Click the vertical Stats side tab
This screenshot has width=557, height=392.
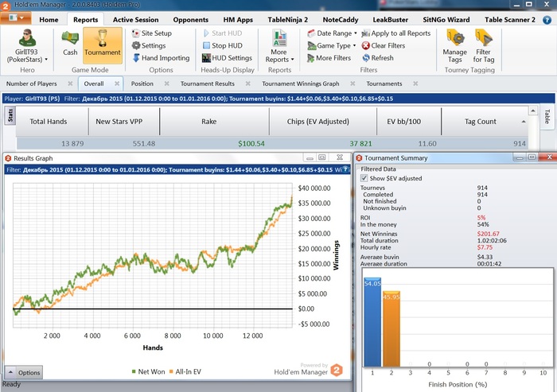pyautogui.click(x=10, y=115)
